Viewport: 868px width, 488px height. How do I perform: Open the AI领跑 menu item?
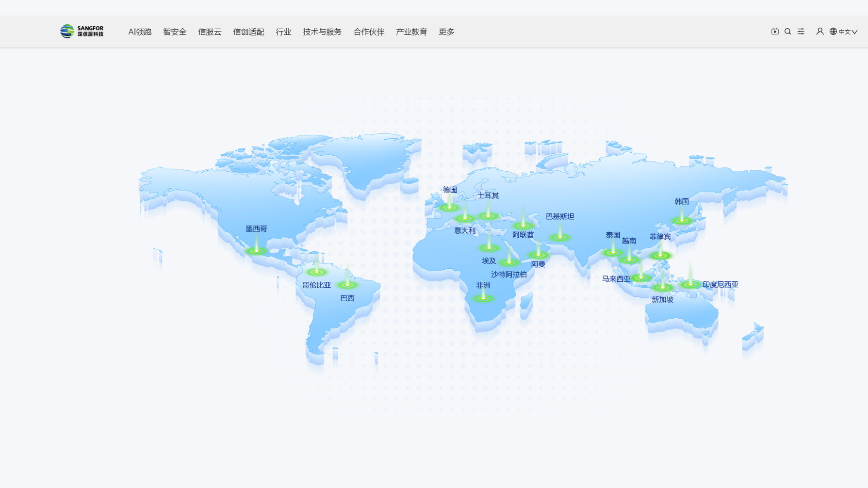pyautogui.click(x=140, y=32)
